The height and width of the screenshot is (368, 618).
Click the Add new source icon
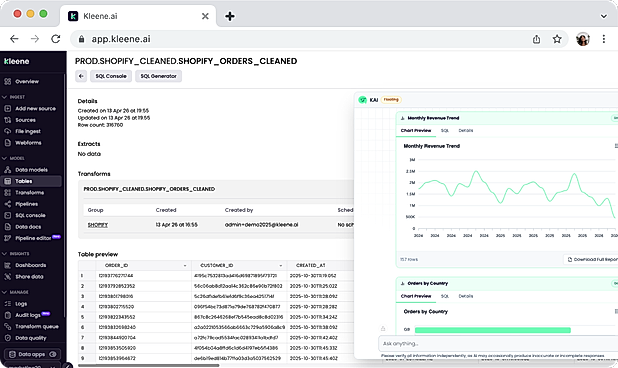point(7,108)
